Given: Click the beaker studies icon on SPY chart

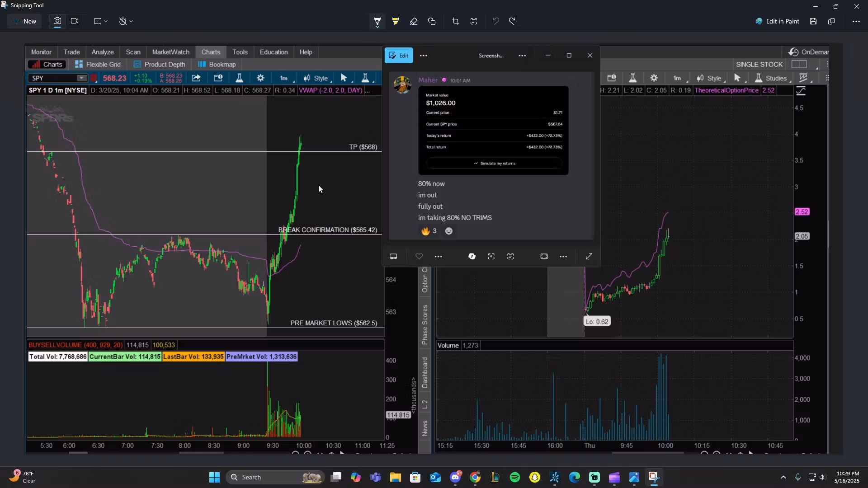Looking at the screenshot, I should point(240,78).
